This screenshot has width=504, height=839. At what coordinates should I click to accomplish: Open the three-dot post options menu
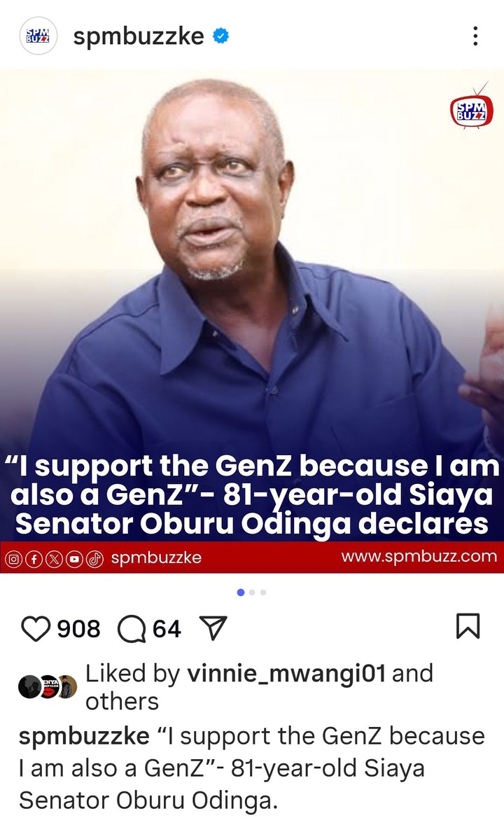tap(475, 36)
